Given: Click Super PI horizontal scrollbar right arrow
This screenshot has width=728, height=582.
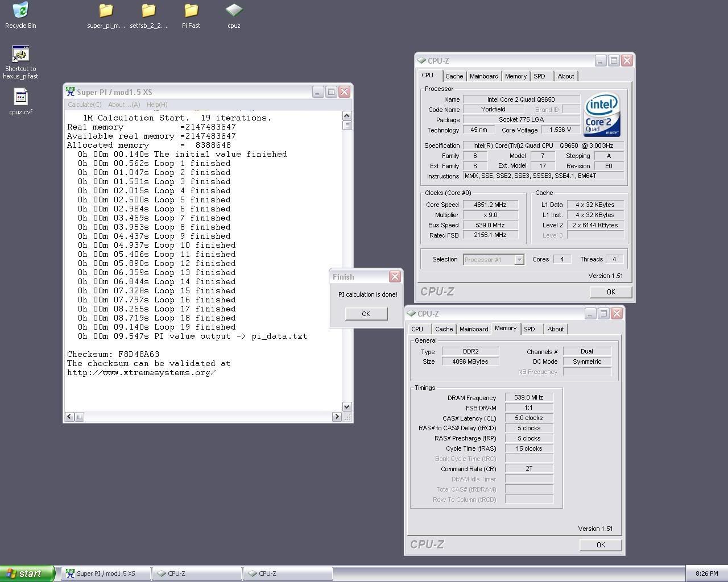Looking at the screenshot, I should click(337, 417).
